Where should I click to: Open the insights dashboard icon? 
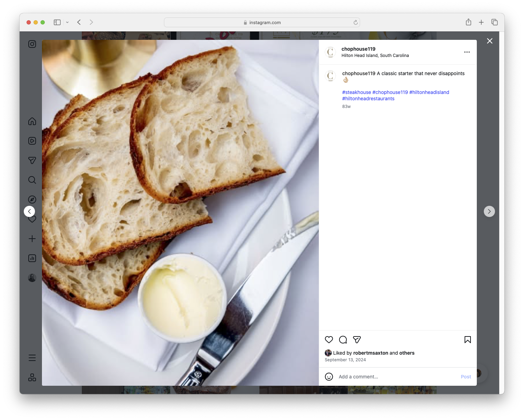click(32, 258)
